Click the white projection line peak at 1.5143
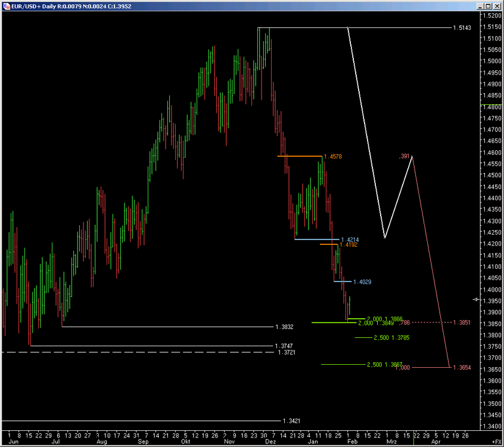 (x=348, y=28)
